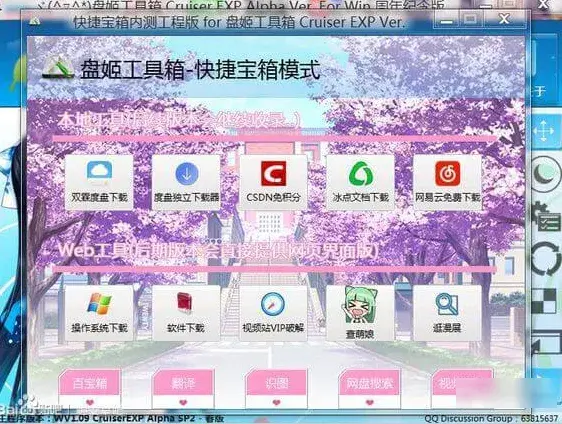
Task: Click the title bar app icon of 快捷宝箱 window
Action: pos(35,22)
